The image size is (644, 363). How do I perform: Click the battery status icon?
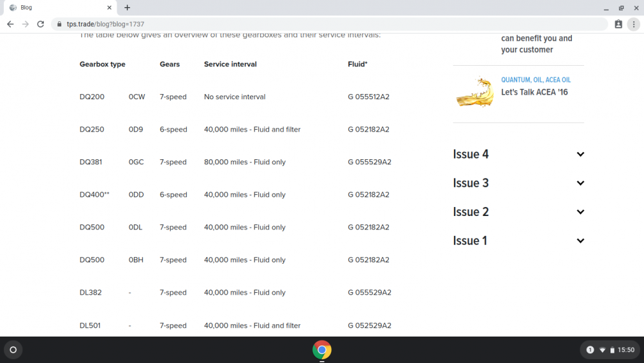click(612, 350)
